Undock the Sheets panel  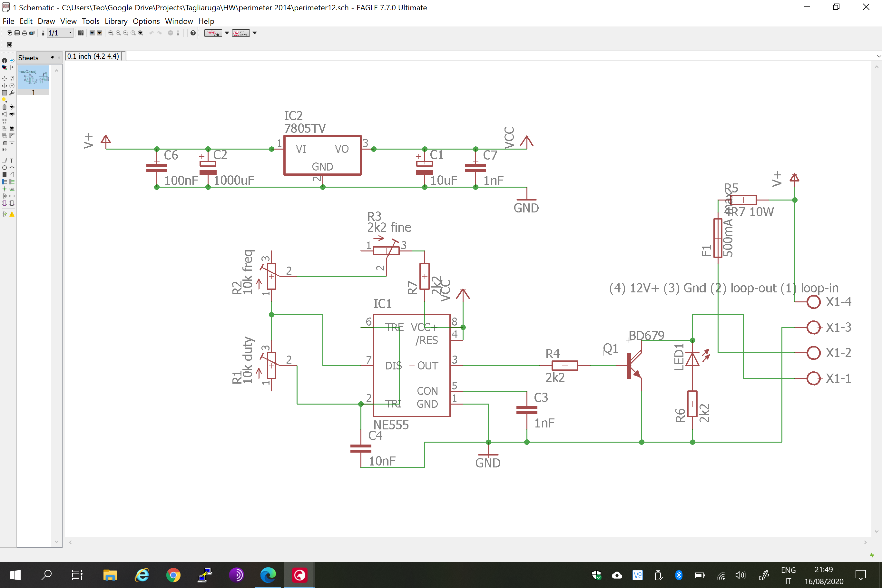point(52,58)
